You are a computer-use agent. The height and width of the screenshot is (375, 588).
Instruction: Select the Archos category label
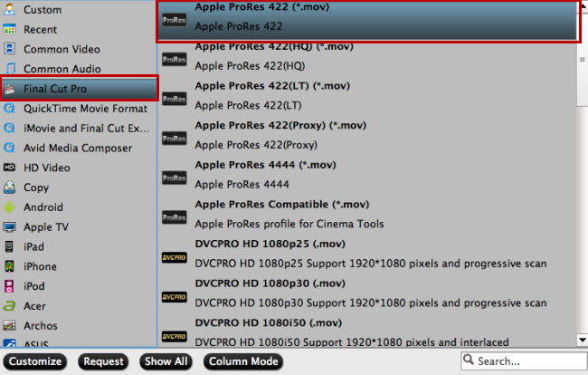(41, 325)
